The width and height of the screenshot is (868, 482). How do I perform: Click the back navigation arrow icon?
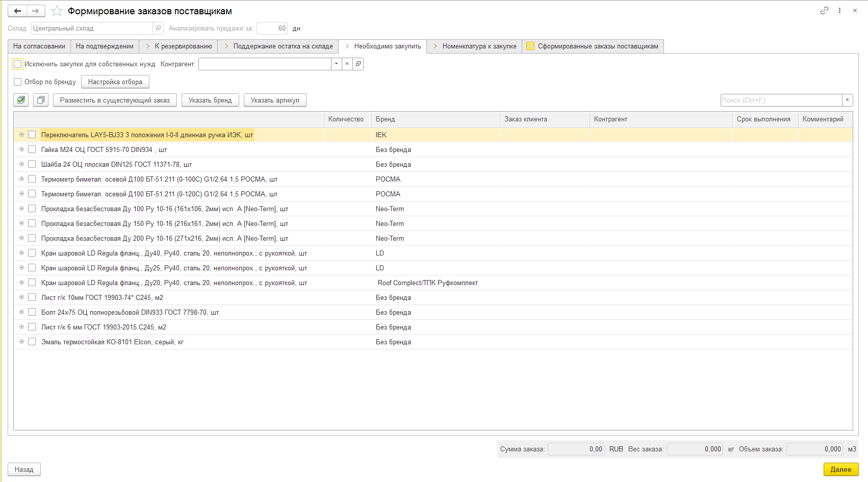click(17, 11)
